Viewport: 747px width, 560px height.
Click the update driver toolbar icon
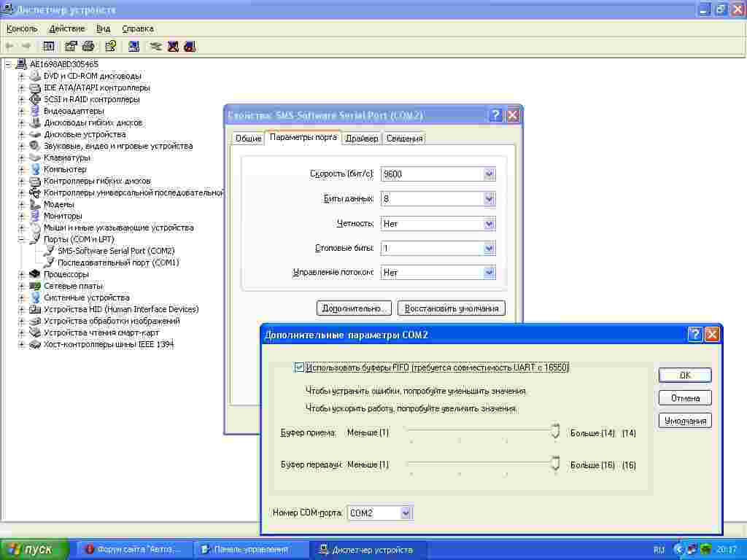[x=155, y=46]
